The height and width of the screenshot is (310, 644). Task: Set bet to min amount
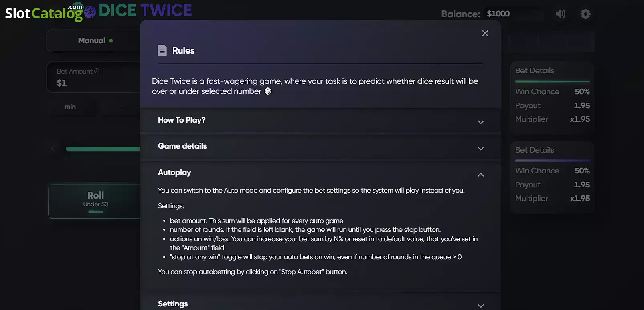coord(70,107)
